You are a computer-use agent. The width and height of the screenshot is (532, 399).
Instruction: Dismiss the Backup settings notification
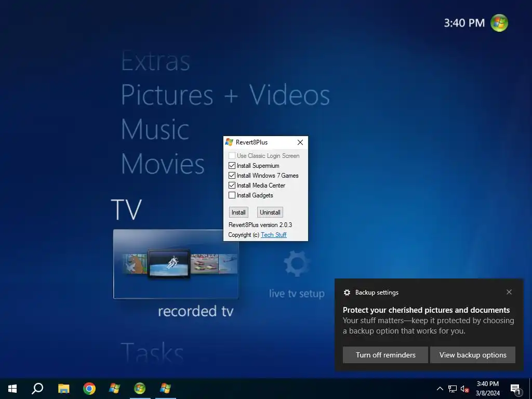coord(509,292)
